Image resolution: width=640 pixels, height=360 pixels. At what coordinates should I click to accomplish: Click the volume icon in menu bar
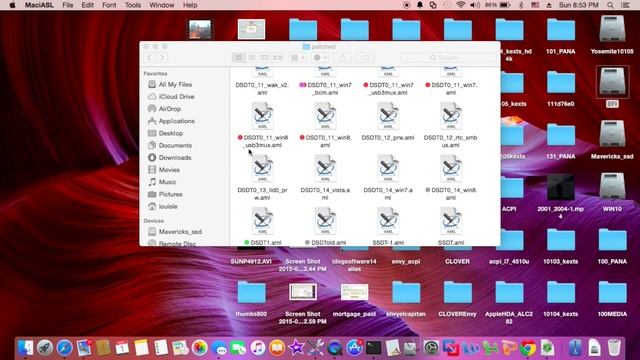click(x=475, y=5)
